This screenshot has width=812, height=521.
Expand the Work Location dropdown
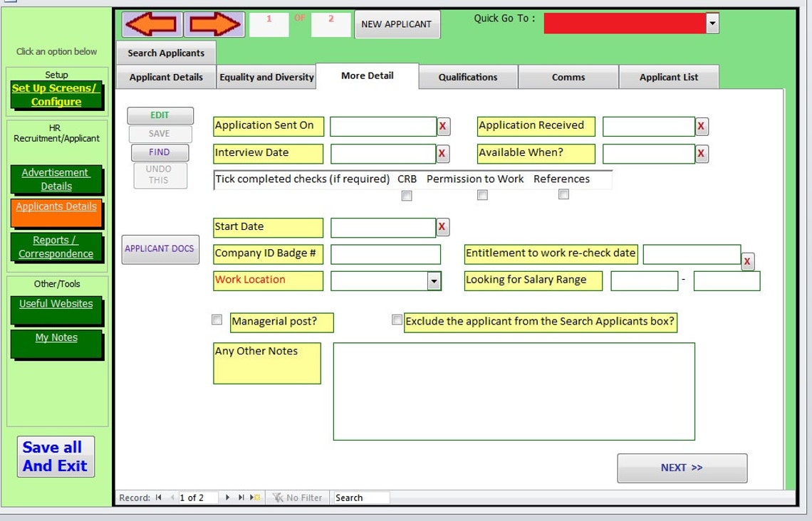pyautogui.click(x=432, y=281)
